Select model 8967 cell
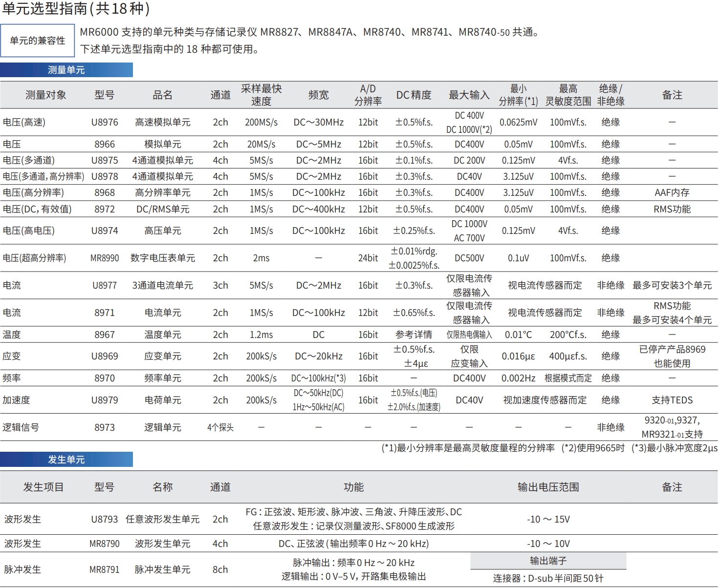This screenshot has width=719, height=588. point(105,335)
